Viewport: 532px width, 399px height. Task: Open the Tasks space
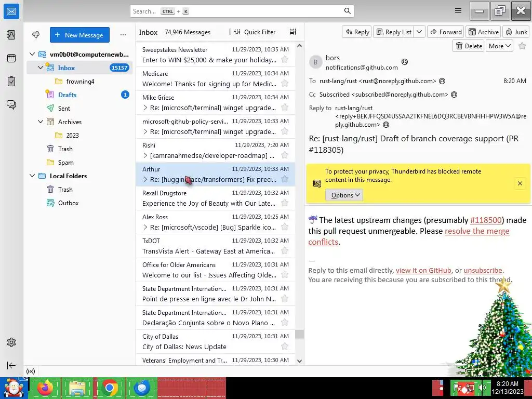[11, 82]
